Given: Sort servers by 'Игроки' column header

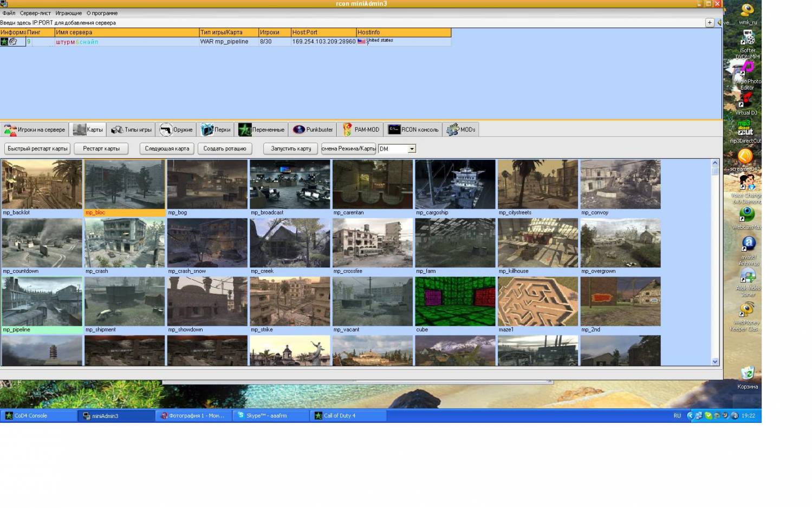Looking at the screenshot, I should pyautogui.click(x=275, y=32).
